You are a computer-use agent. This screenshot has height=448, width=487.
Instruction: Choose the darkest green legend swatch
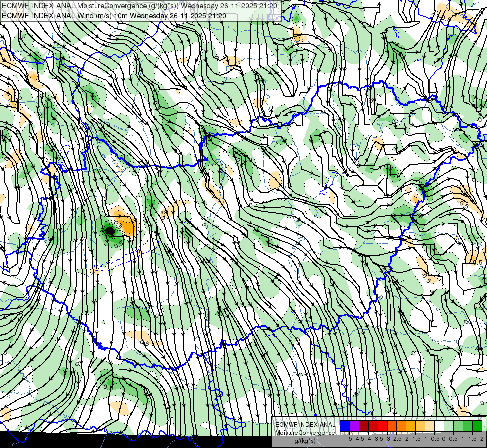(x=477, y=426)
